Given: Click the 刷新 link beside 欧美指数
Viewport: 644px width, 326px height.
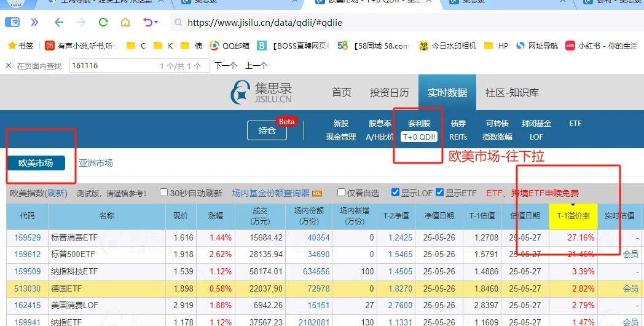Looking at the screenshot, I should (57, 193).
